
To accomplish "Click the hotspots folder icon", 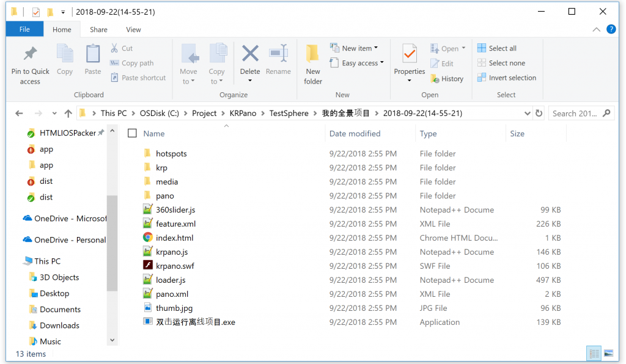I will coord(148,153).
